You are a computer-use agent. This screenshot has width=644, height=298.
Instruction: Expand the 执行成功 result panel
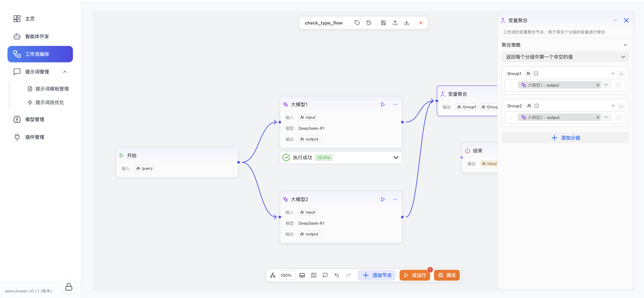396,158
